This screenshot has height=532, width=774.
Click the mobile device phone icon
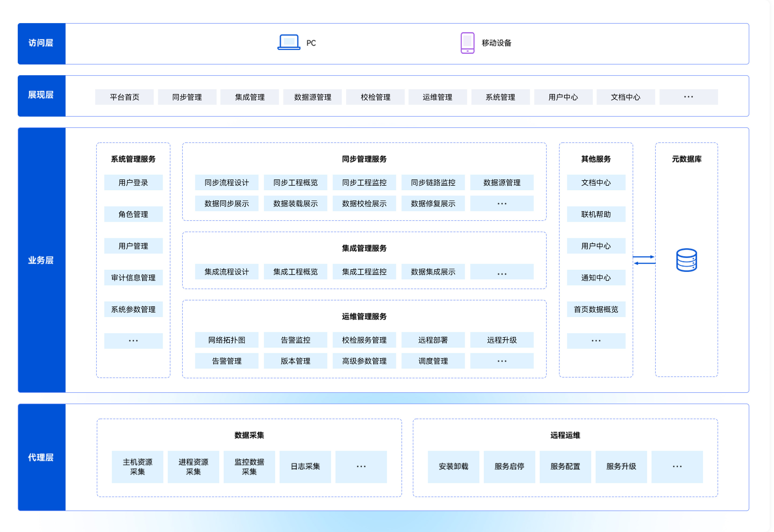click(467, 43)
